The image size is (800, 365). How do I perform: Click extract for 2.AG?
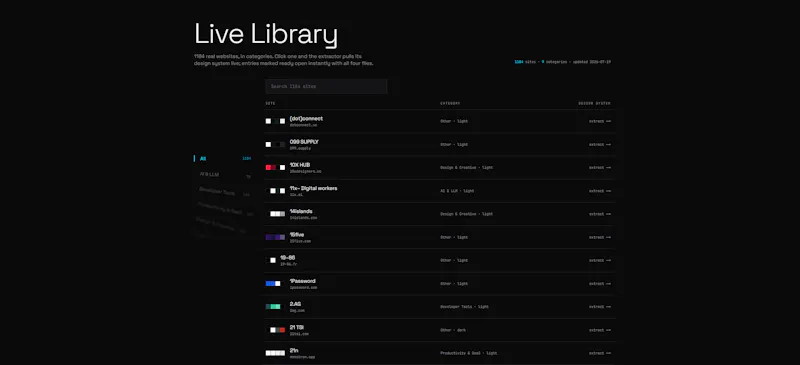600,307
